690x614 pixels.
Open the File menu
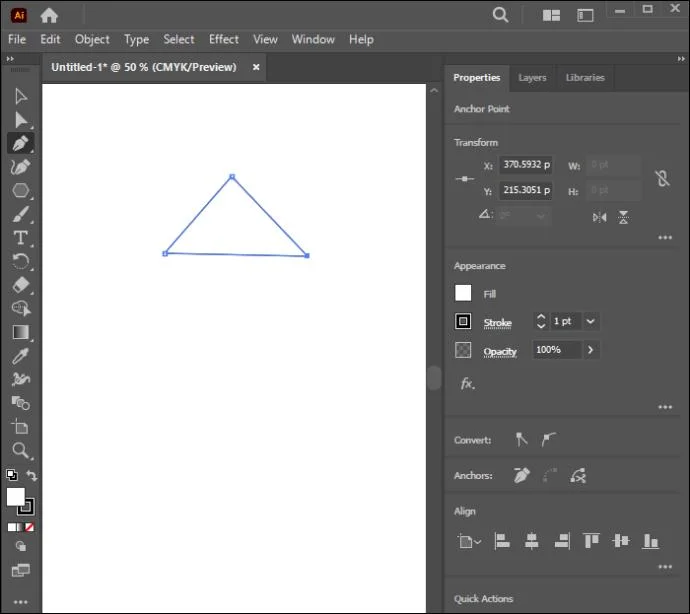[x=17, y=39]
